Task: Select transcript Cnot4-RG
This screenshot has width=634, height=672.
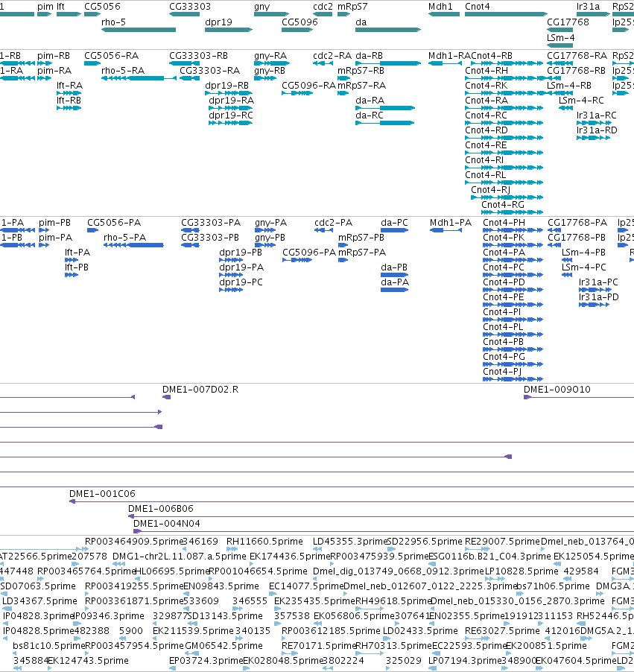Action: click(x=503, y=205)
